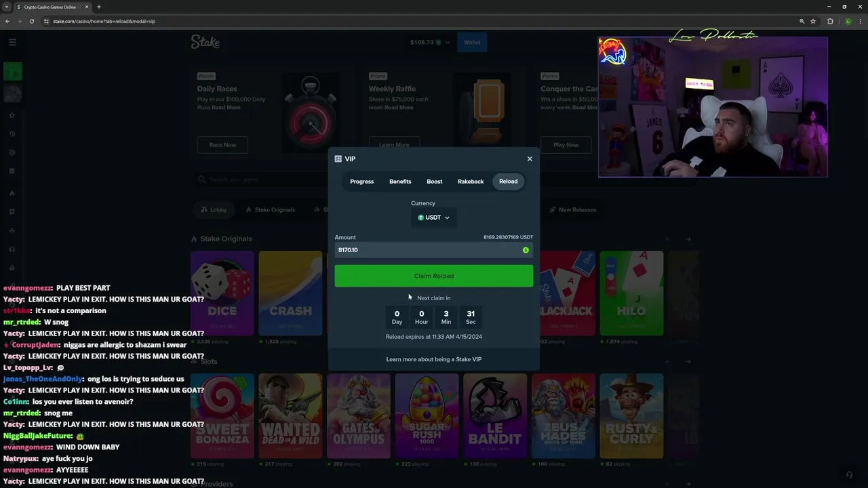
Task: Click the address bar URL
Action: [x=104, y=21]
